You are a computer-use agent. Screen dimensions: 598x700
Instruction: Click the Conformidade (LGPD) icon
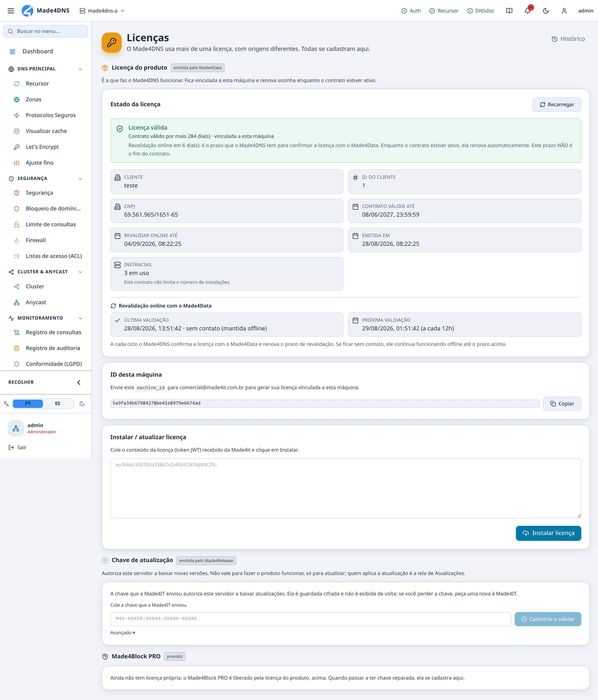point(16,364)
